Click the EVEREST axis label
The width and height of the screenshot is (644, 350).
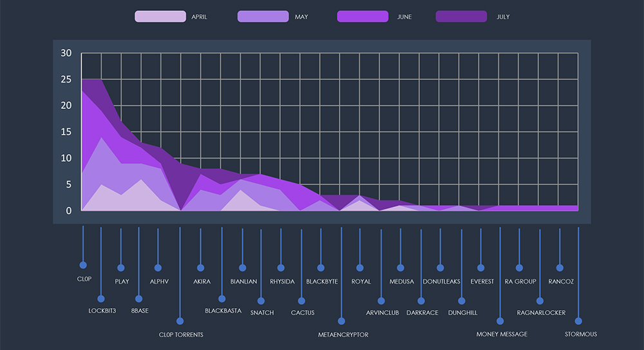(x=482, y=281)
